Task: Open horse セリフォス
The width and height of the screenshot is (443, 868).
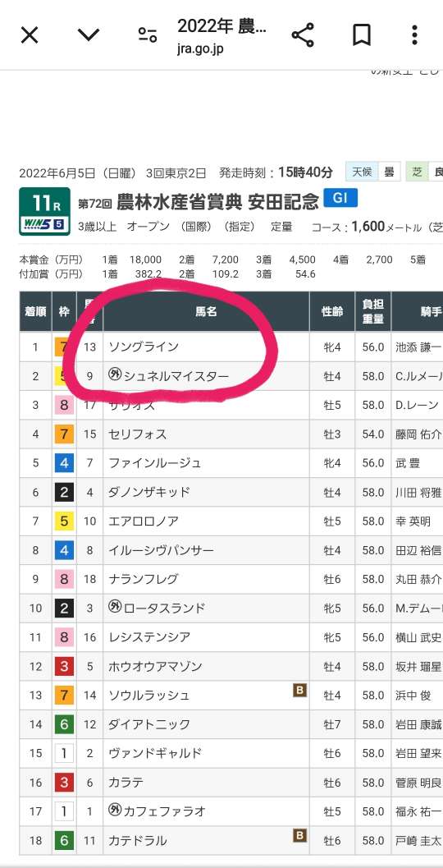Action: (138, 434)
